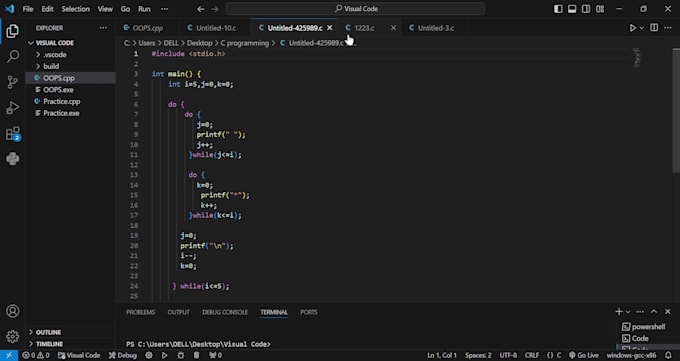
Task: Select the powershell terminal entry
Action: coord(644,327)
